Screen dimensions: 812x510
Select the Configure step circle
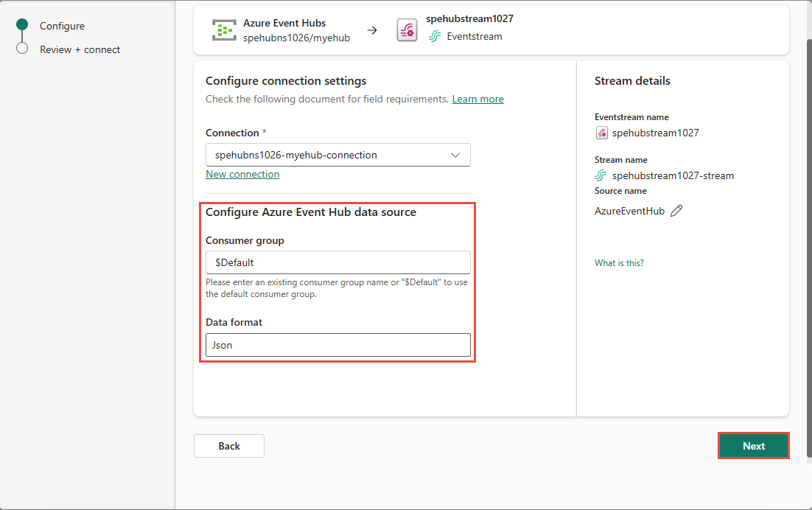(x=22, y=24)
